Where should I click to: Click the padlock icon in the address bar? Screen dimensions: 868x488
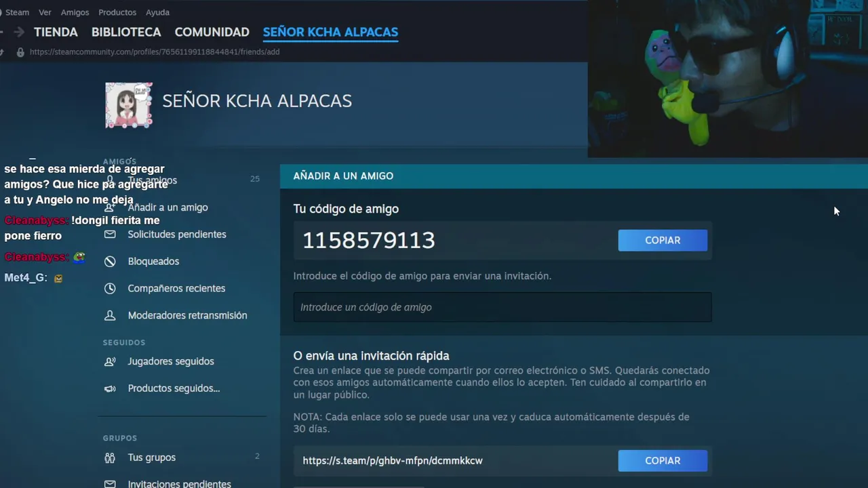tap(20, 52)
